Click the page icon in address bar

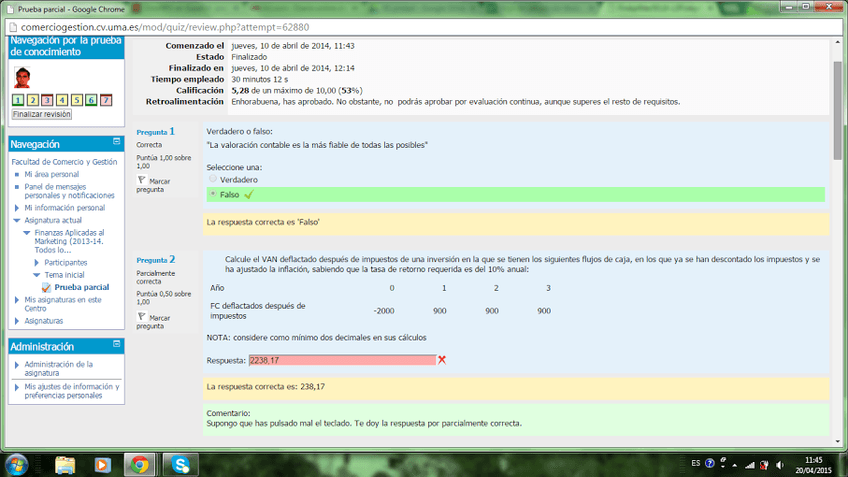[x=12, y=27]
